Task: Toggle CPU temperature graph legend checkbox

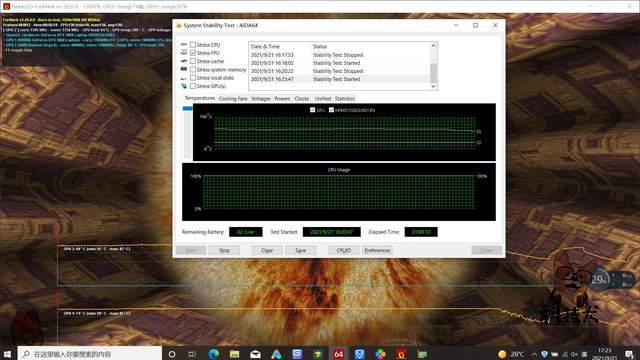Action: click(x=313, y=110)
